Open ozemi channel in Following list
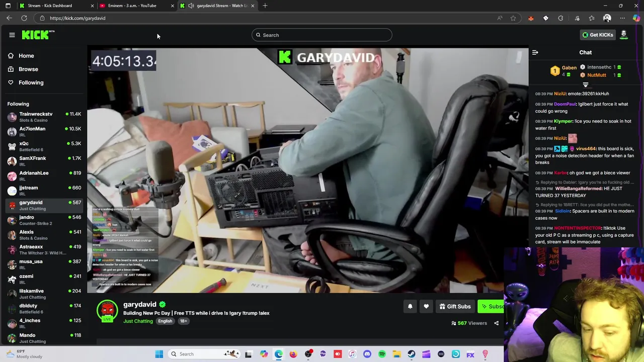 point(44,279)
